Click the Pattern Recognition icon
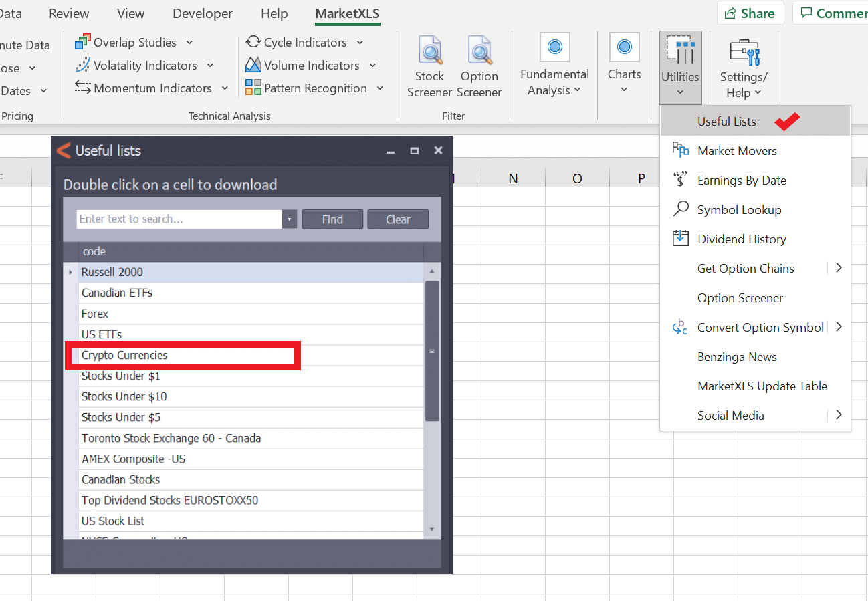This screenshot has width=868, height=601. (x=253, y=87)
